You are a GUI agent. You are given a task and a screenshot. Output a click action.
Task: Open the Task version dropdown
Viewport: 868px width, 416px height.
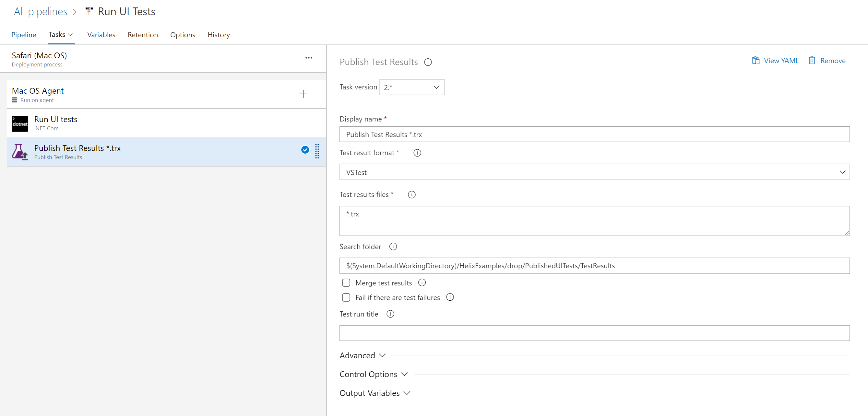coord(411,87)
